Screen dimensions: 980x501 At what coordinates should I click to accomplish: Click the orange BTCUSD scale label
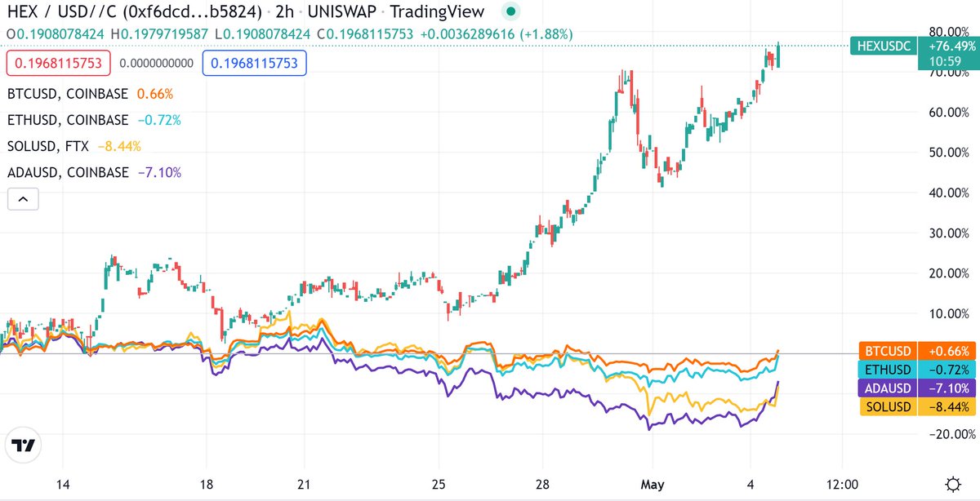coord(888,352)
